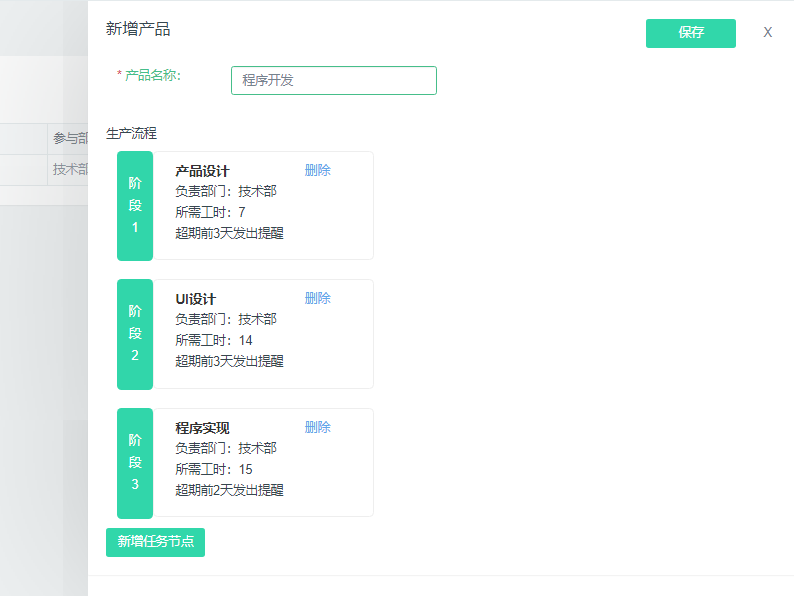
Task: Delete the 程序实现 stage
Action: click(x=317, y=427)
